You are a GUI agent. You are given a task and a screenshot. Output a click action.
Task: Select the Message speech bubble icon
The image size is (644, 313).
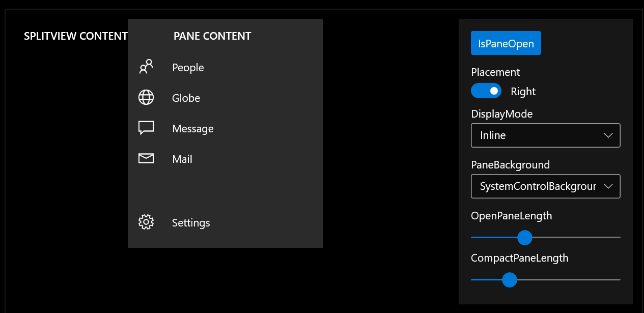tap(146, 128)
